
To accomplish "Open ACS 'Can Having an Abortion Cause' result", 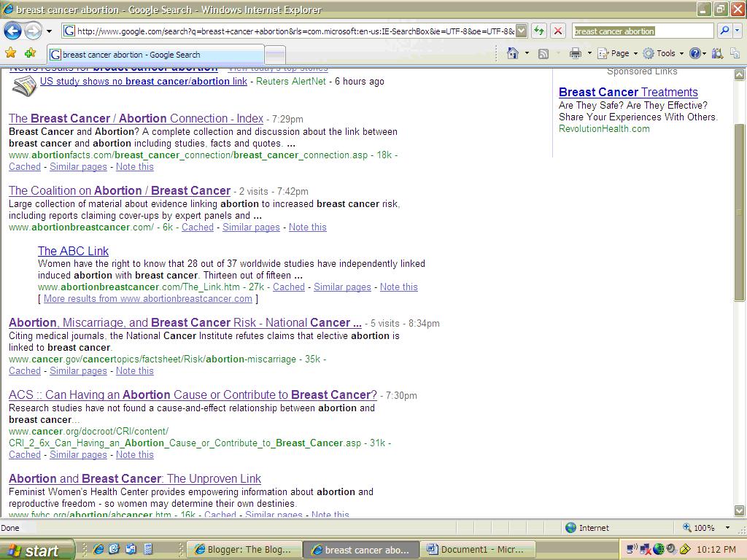I will (x=193, y=395).
